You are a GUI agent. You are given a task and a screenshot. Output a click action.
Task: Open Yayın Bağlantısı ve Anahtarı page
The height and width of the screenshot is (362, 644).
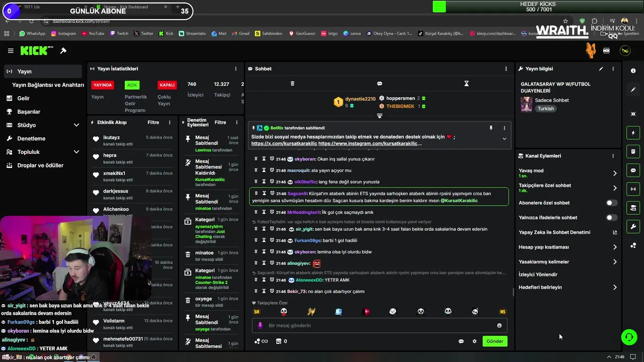48,85
